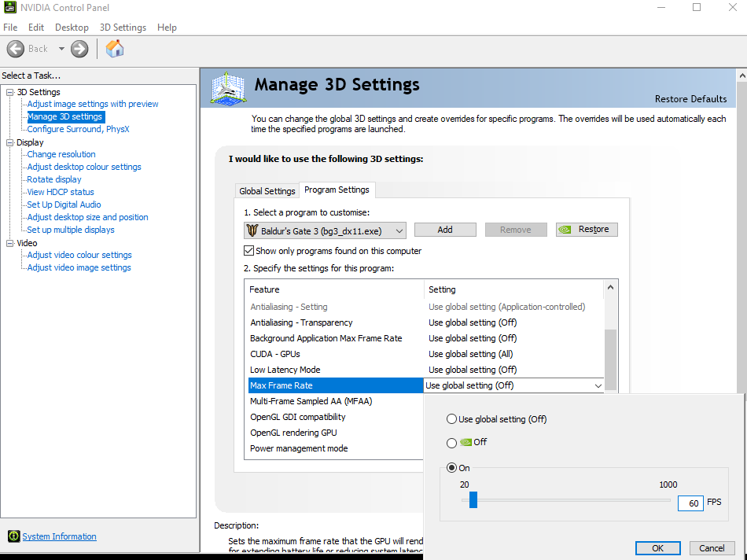Click the Max Frame Rate slider handle
This screenshot has width=747, height=560.
(473, 500)
